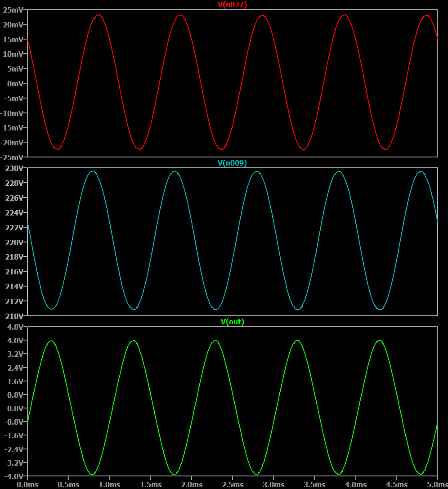Click the green V(out) trace label

coord(232,322)
